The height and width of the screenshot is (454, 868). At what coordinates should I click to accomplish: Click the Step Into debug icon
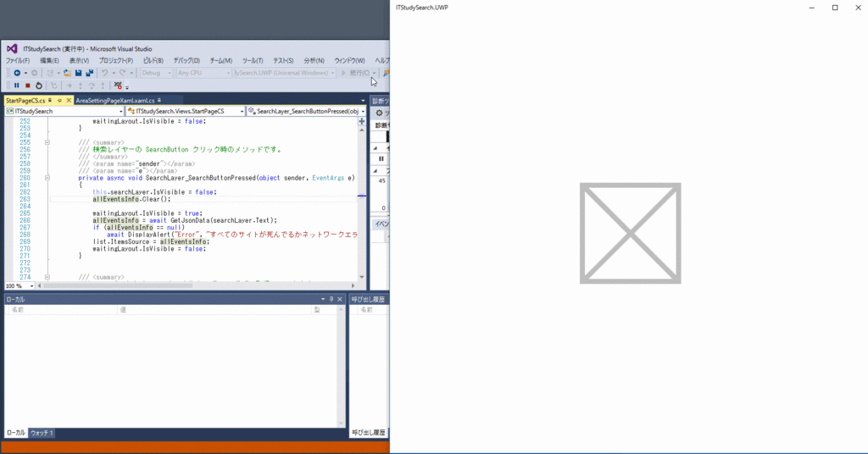[81, 86]
